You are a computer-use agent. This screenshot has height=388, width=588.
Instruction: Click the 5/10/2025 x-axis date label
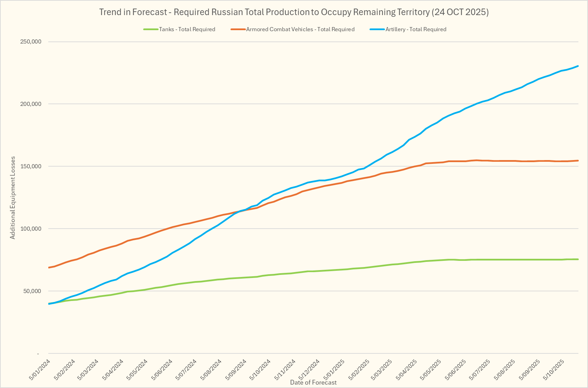click(554, 370)
